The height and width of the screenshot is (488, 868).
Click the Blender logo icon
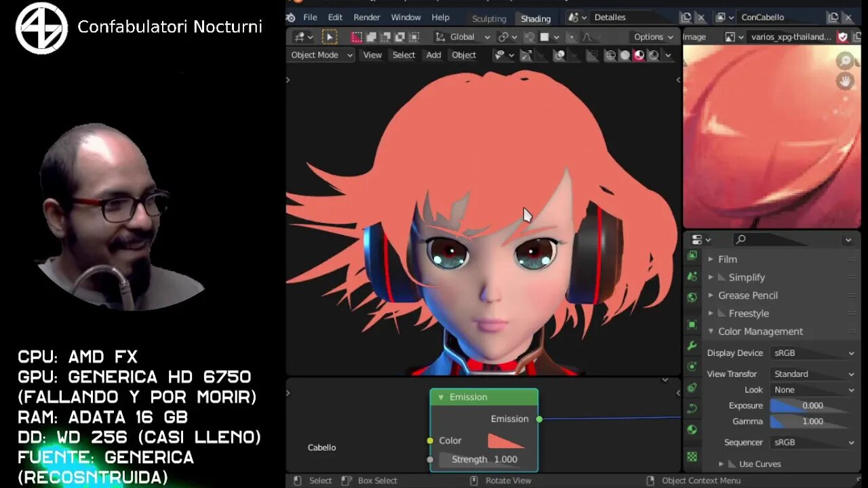pyautogui.click(x=291, y=18)
